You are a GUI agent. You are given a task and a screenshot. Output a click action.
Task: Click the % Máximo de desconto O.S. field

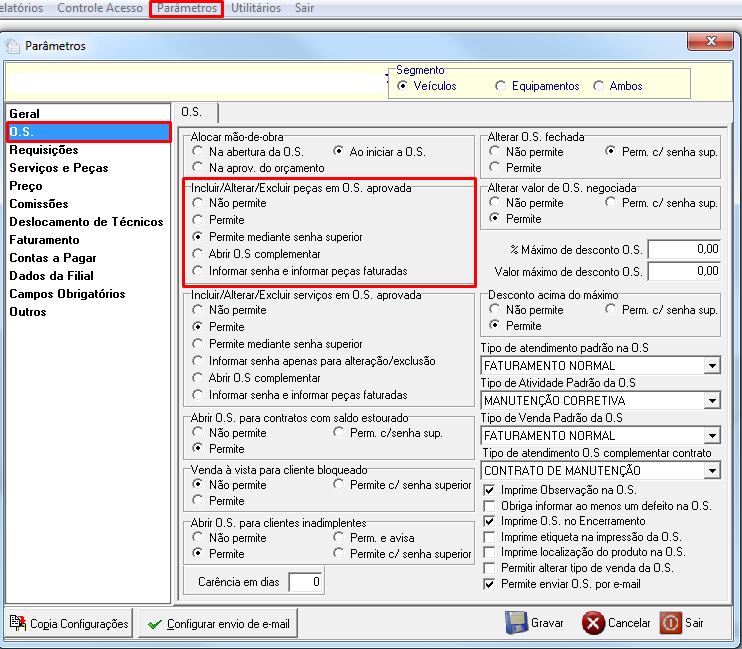(684, 249)
